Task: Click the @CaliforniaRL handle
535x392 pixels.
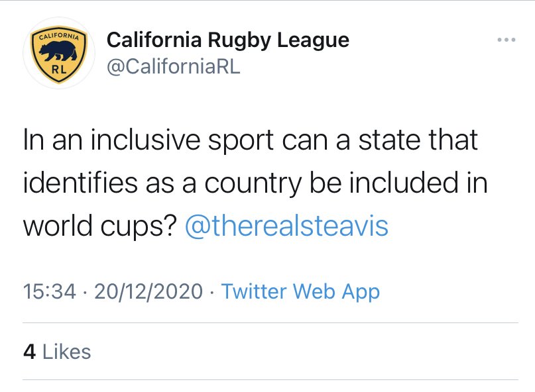Action: tap(174, 66)
